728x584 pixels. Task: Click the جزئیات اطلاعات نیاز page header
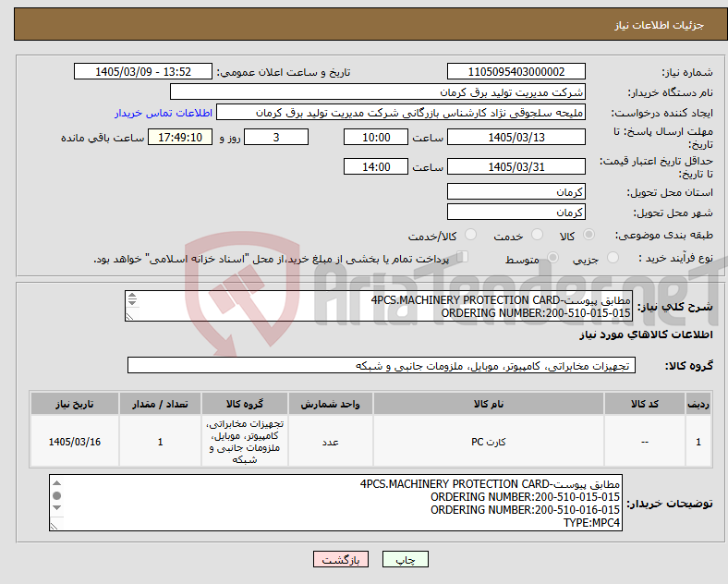point(660,25)
